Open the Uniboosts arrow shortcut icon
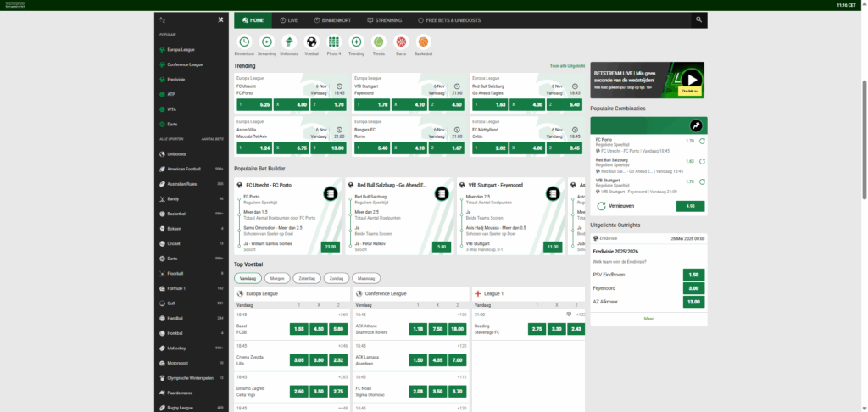868x412 pixels. 289,42
